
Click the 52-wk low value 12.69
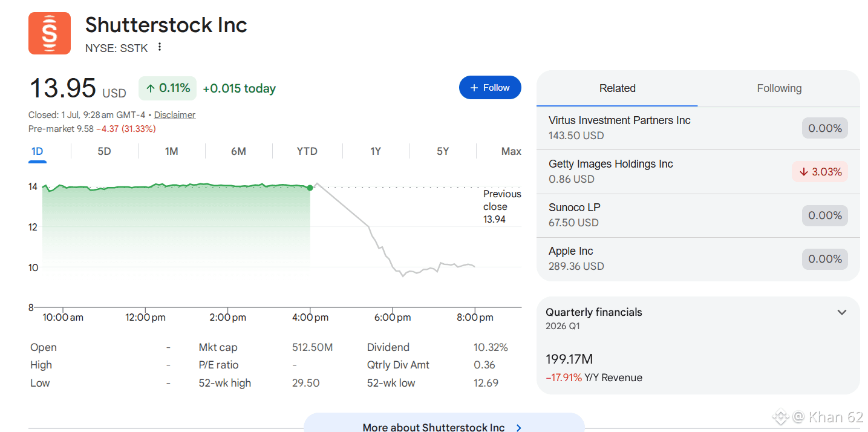coord(486,383)
